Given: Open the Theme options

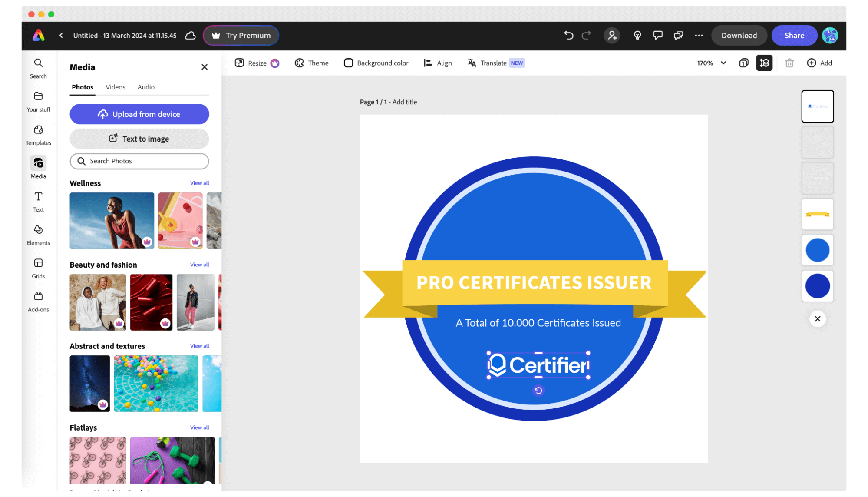Looking at the screenshot, I should (x=312, y=63).
